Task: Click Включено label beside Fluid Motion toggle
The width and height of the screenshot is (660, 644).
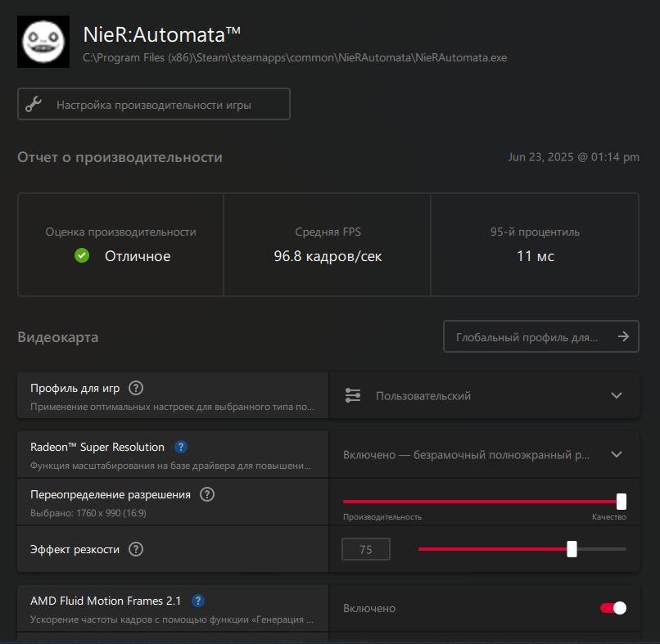Action: point(369,608)
